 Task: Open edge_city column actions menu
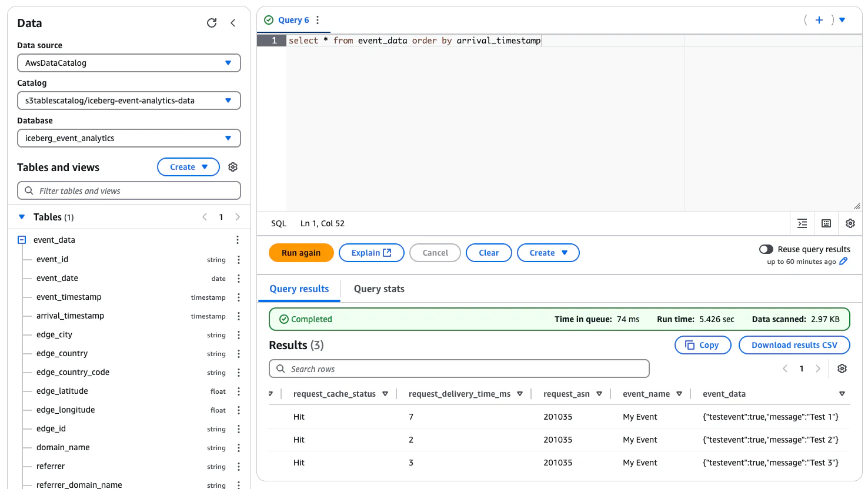[239, 335]
